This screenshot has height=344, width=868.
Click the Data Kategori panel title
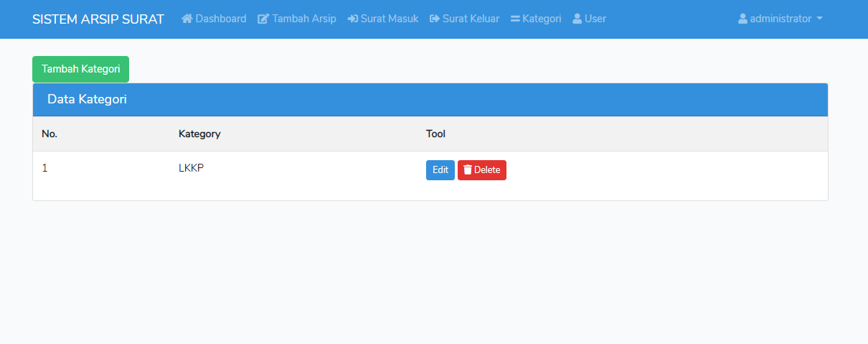[87, 99]
